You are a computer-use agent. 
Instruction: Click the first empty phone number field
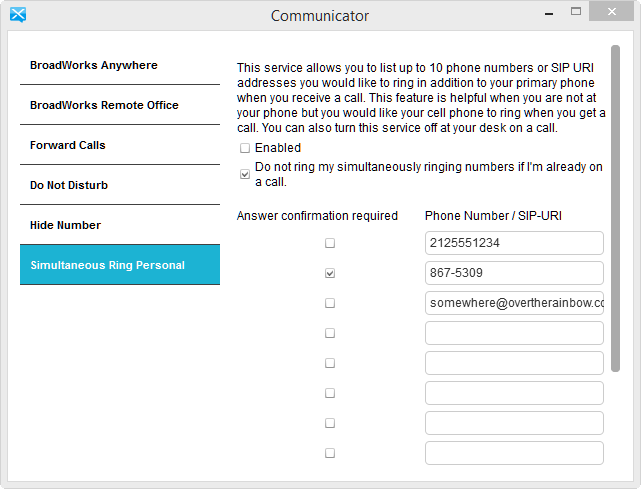click(514, 333)
